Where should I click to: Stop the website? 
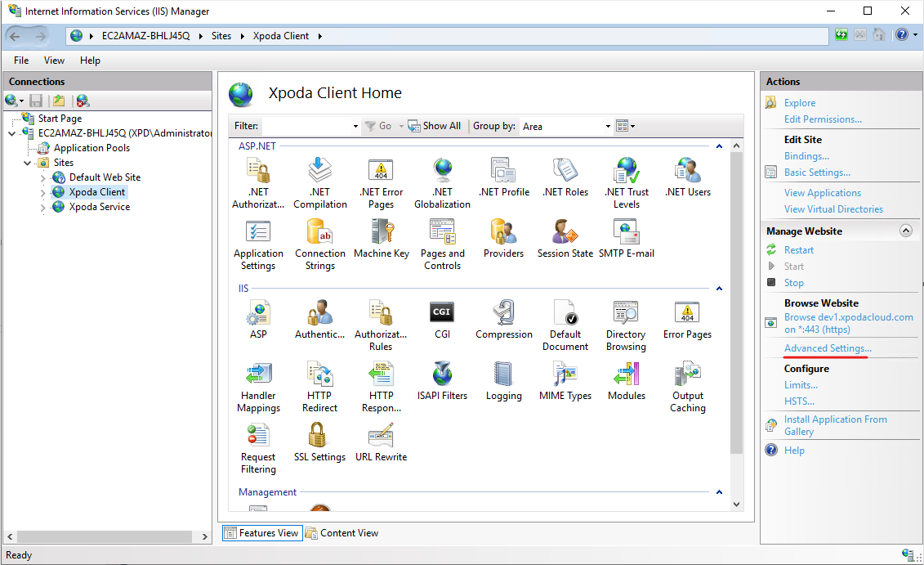794,283
